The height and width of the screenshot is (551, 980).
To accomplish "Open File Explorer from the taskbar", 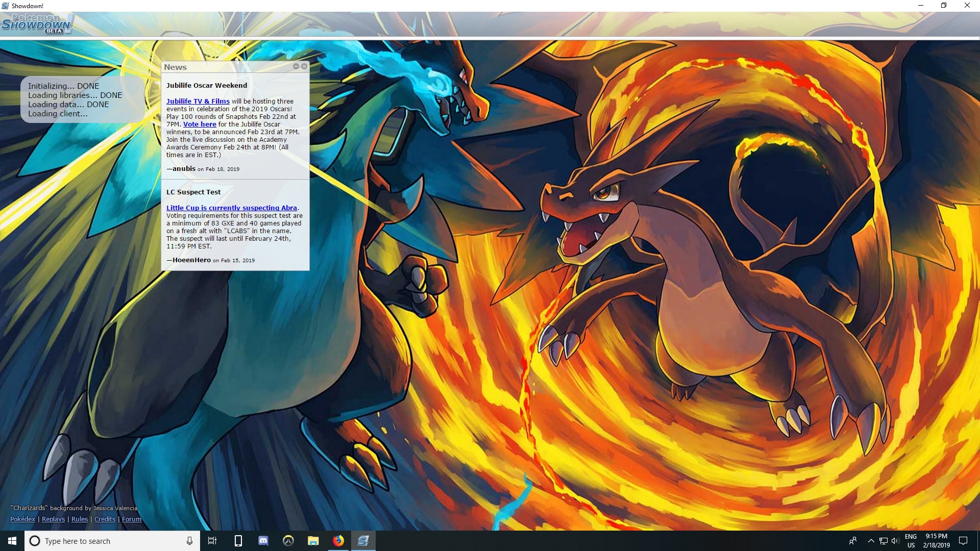I will (313, 541).
